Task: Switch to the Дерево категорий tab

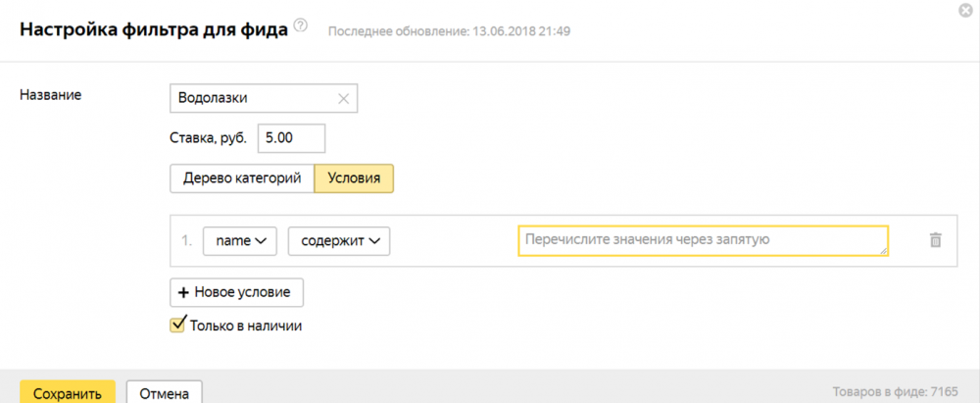Action: (242, 178)
